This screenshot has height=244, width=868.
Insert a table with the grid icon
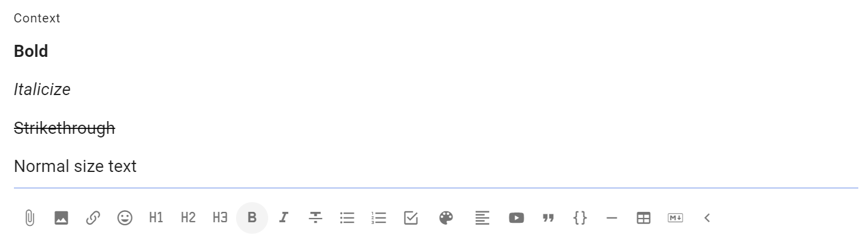click(643, 218)
